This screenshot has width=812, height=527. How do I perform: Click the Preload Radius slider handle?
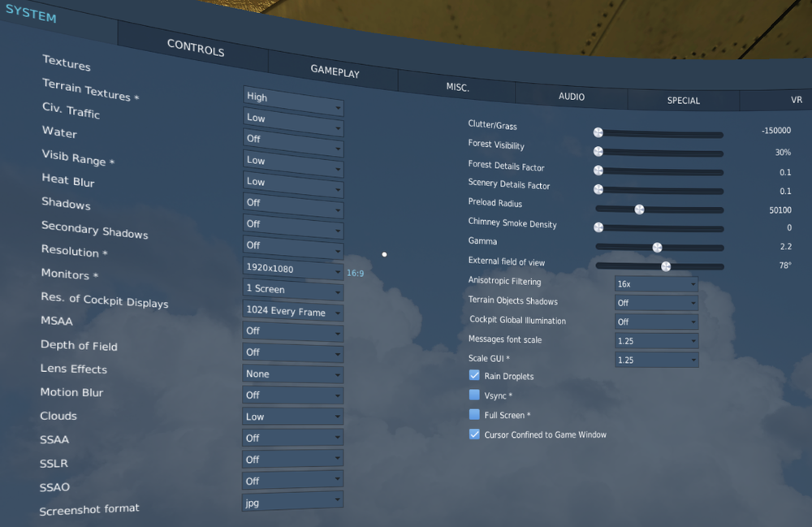(x=640, y=209)
